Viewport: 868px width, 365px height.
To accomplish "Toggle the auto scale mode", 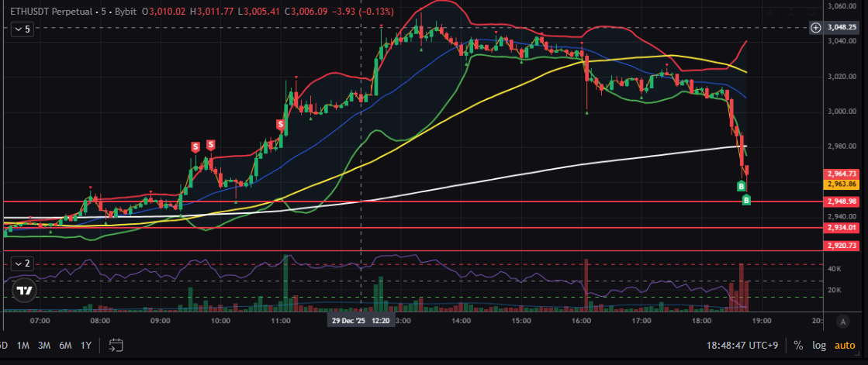I will (x=846, y=345).
